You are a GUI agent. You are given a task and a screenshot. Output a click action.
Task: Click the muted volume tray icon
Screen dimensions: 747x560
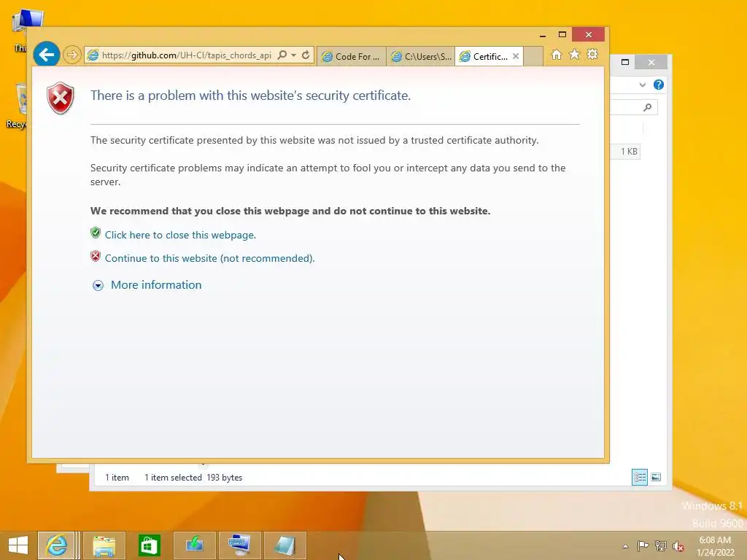pos(678,546)
